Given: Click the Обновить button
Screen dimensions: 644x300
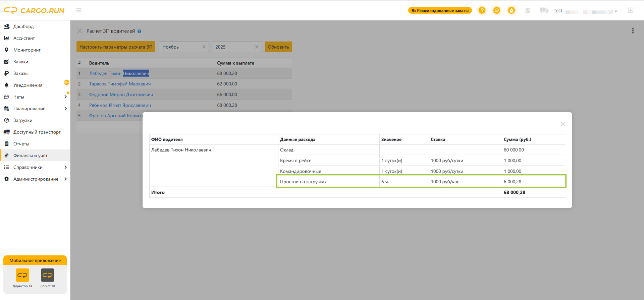Looking at the screenshot, I should (278, 47).
